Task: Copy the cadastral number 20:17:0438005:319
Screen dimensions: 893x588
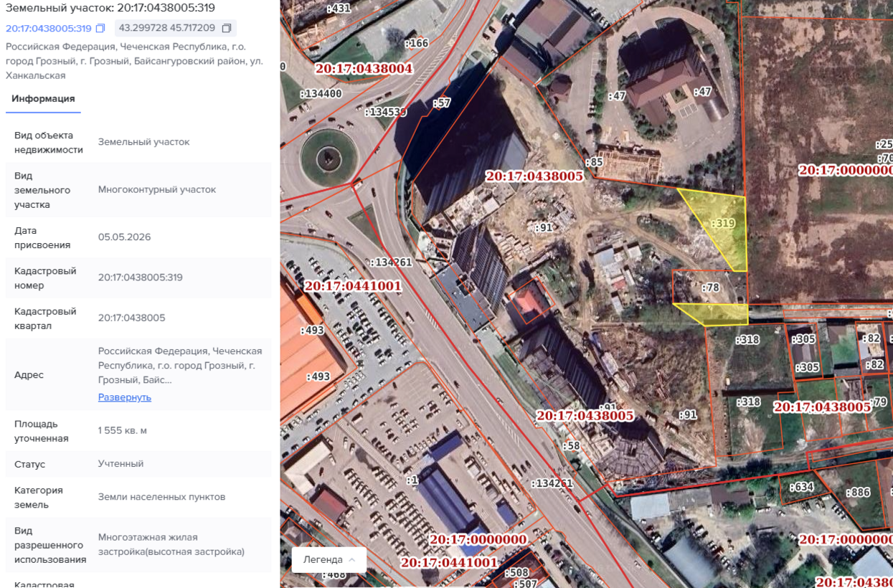Action: tap(100, 29)
